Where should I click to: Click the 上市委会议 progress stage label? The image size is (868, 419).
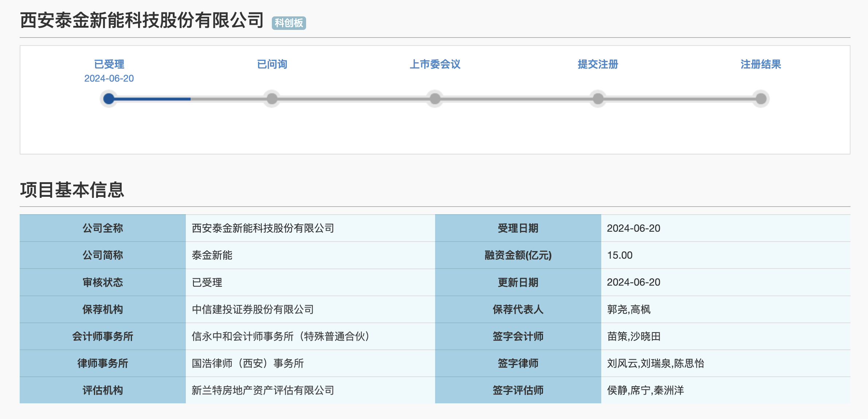pyautogui.click(x=435, y=64)
